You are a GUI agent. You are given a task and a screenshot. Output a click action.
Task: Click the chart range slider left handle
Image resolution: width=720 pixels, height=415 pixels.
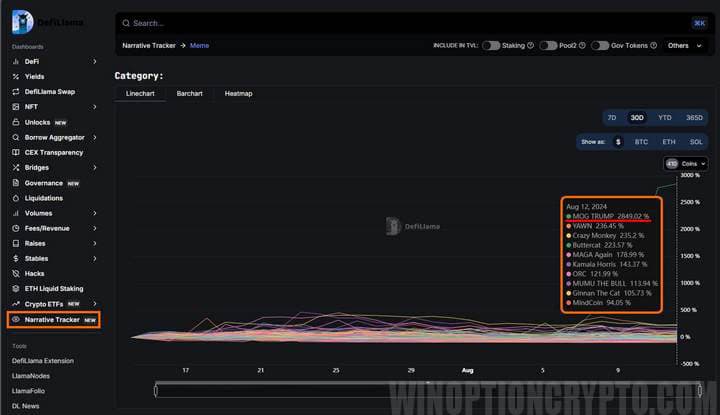click(156, 390)
